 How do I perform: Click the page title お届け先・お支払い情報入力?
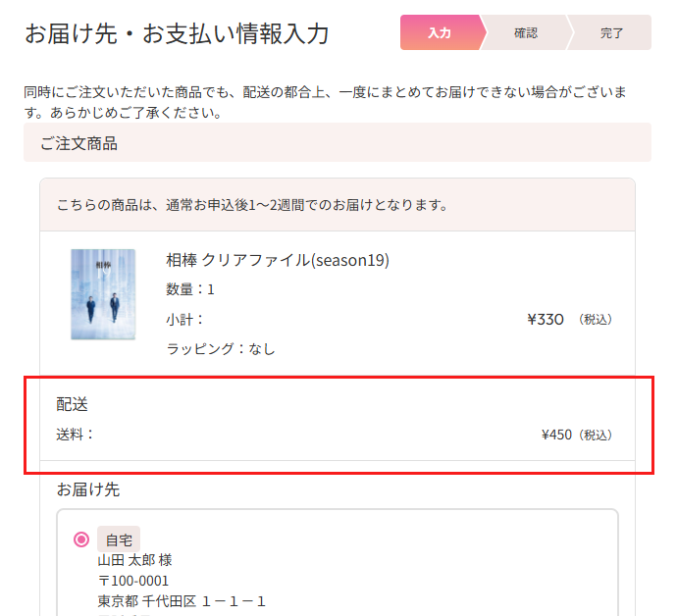point(177,34)
